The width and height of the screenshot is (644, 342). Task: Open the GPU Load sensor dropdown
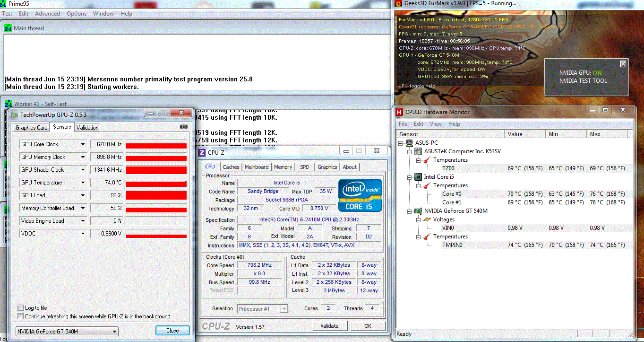pyautogui.click(x=83, y=195)
